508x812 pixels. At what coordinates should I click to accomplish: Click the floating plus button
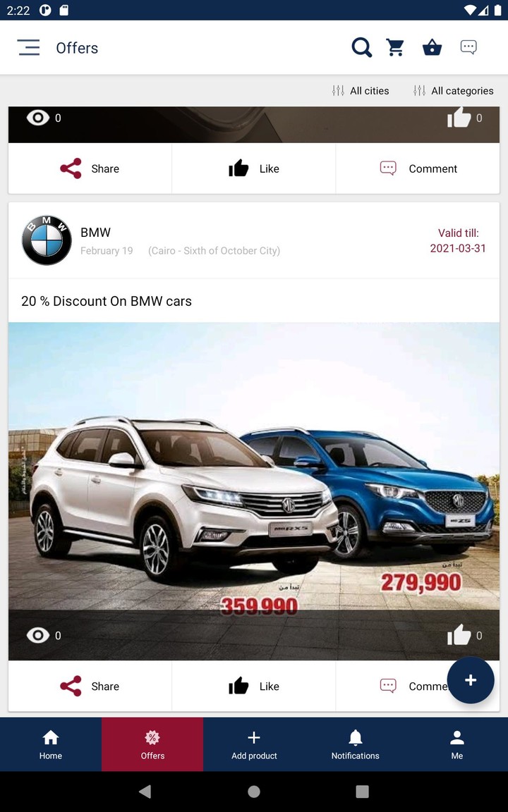(x=470, y=680)
